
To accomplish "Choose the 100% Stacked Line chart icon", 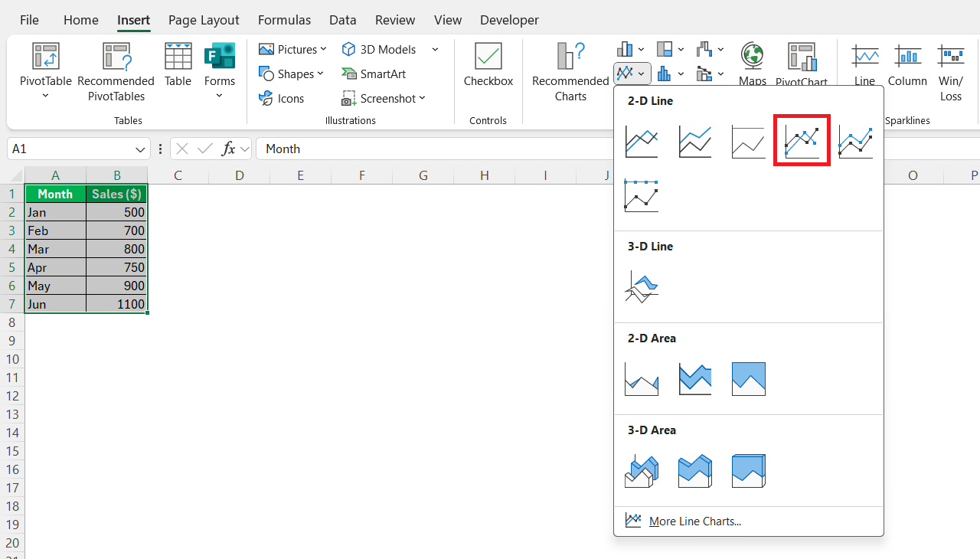I will (x=749, y=142).
